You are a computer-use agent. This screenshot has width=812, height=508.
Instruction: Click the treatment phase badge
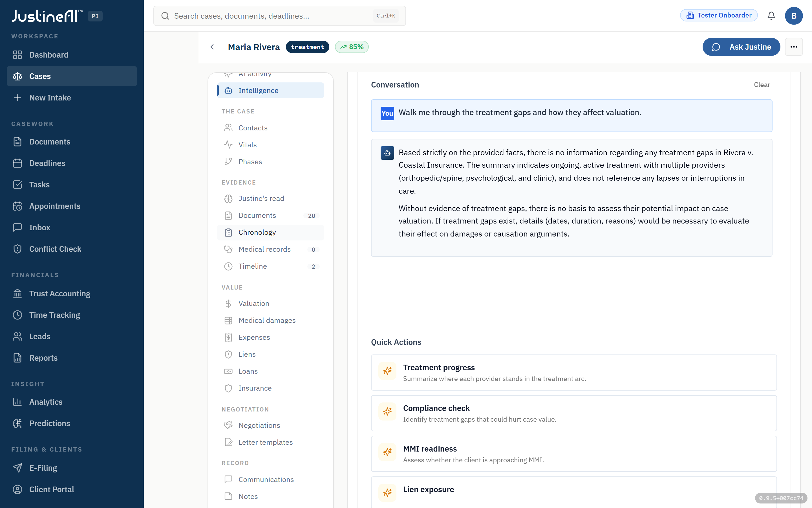(307, 47)
